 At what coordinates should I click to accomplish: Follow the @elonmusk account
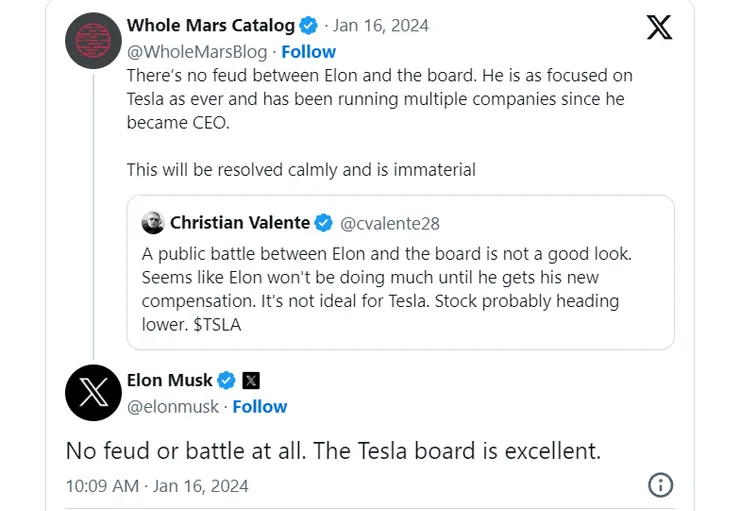259,406
